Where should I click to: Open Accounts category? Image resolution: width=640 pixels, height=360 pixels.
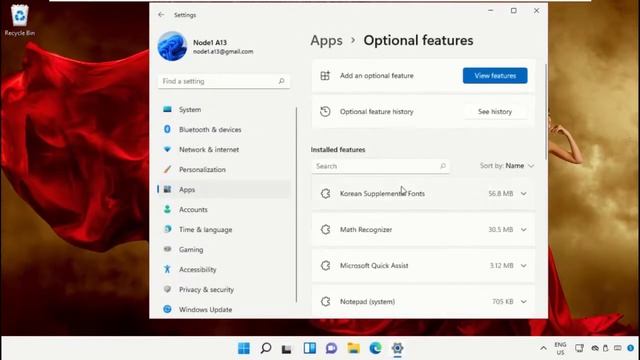[x=224, y=209]
